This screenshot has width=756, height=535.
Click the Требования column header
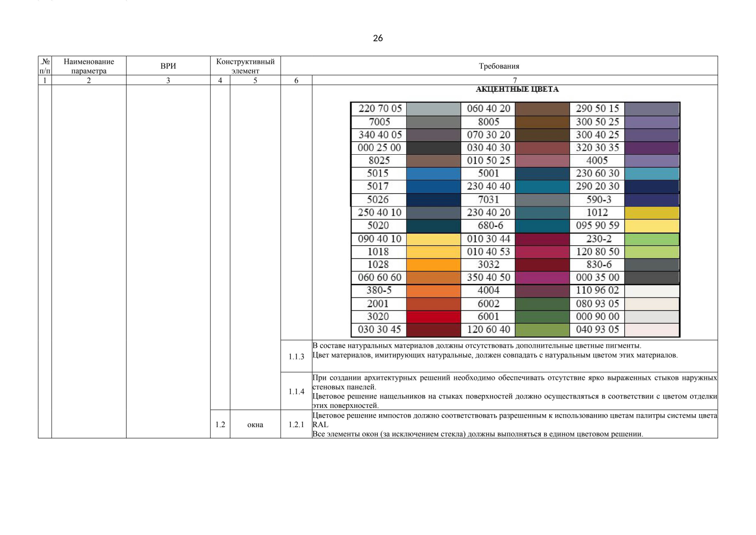499,66
